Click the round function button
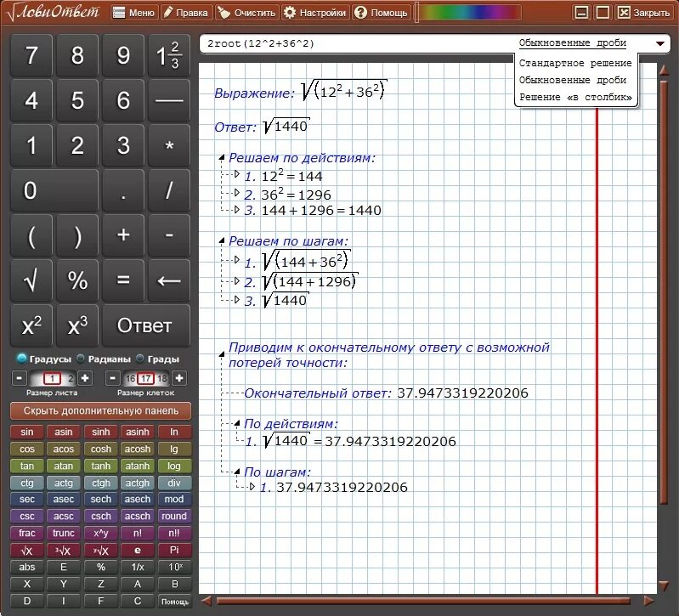Viewport: 679px width, 616px height. (x=174, y=517)
